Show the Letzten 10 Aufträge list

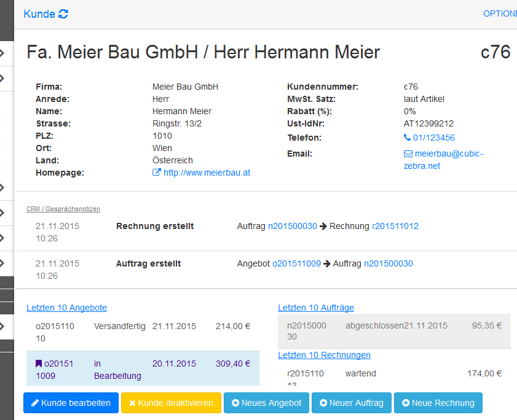(316, 308)
